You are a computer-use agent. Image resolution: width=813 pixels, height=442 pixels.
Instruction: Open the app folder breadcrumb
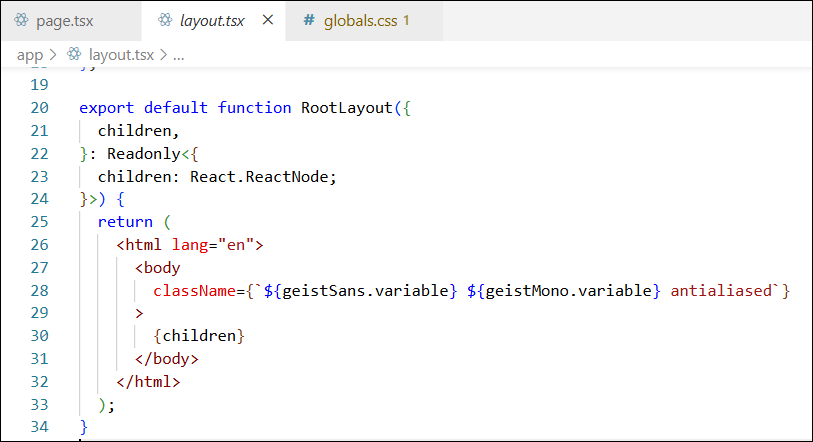point(30,55)
